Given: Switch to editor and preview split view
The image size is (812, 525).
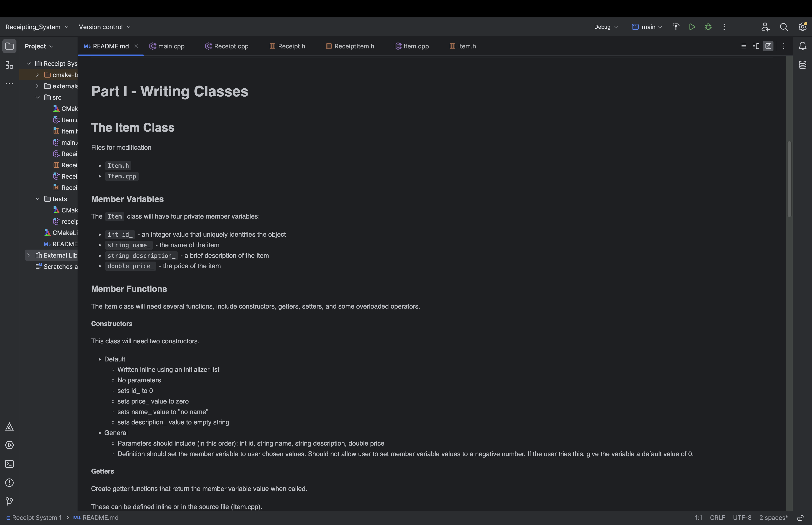Looking at the screenshot, I should [x=756, y=46].
